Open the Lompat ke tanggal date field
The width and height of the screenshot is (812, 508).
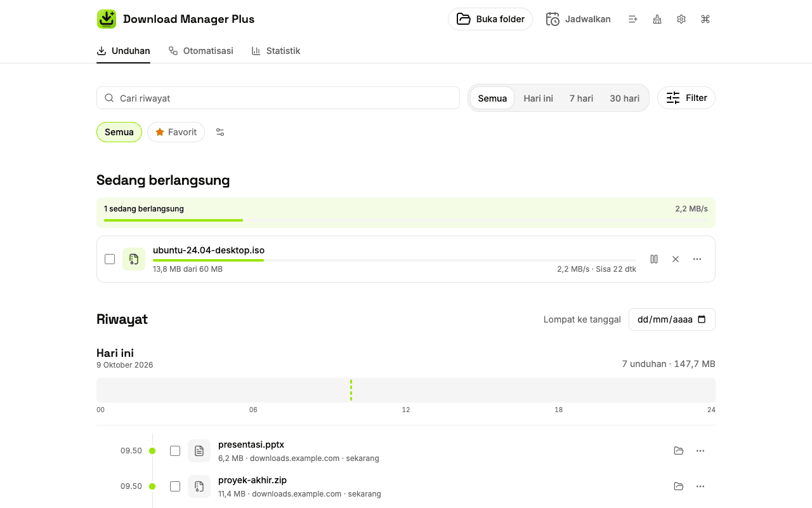click(x=672, y=319)
